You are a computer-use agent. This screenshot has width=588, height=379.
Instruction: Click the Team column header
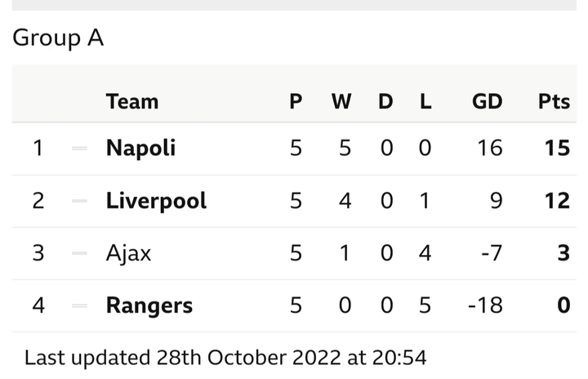click(132, 101)
